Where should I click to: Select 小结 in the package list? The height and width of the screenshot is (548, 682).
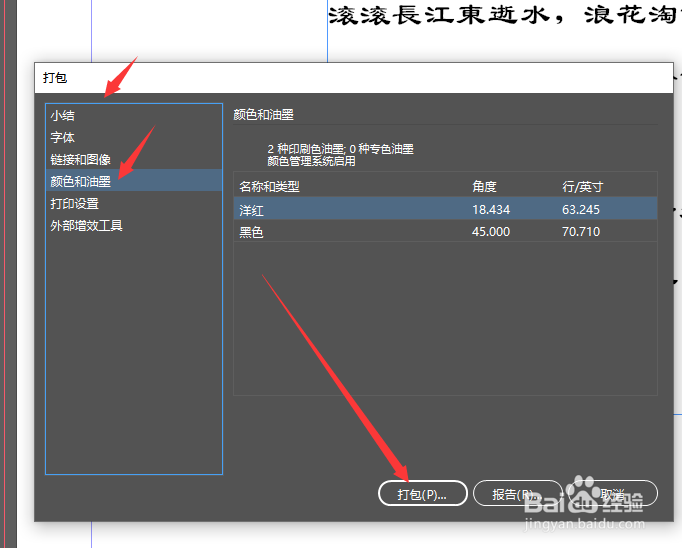tap(134, 115)
